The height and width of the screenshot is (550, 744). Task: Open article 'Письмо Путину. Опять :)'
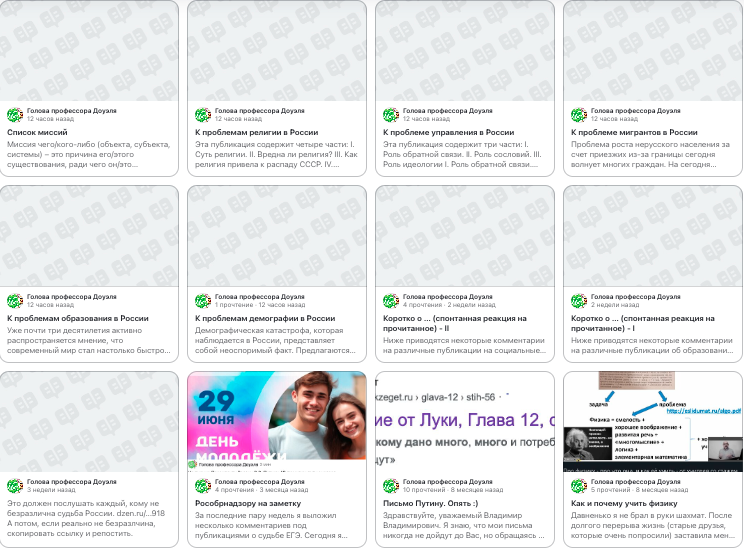(x=430, y=503)
